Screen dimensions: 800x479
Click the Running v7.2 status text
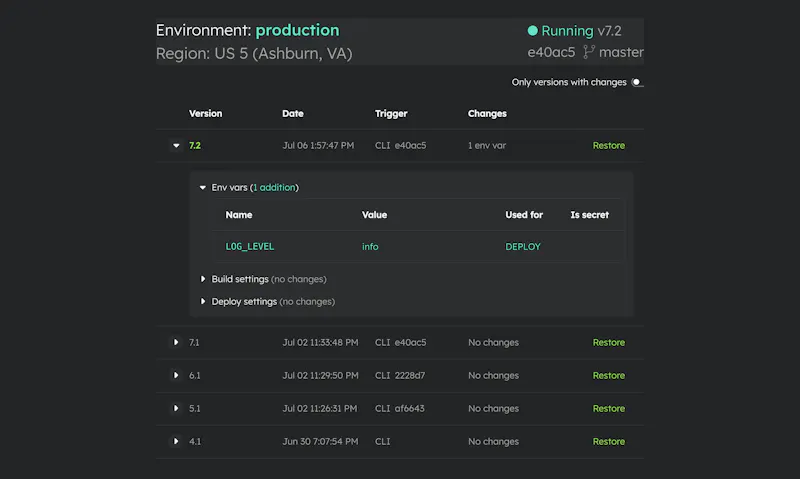pyautogui.click(x=581, y=31)
